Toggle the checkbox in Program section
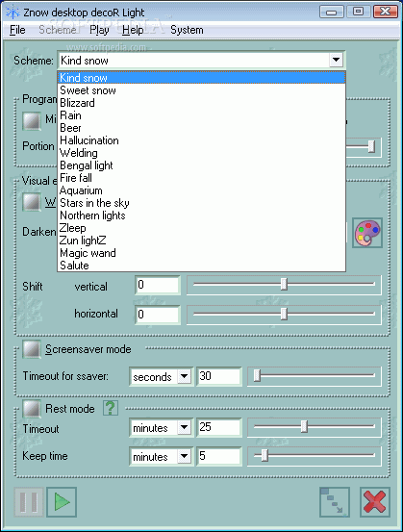Screen dimensions: 403x532 [x=32, y=120]
